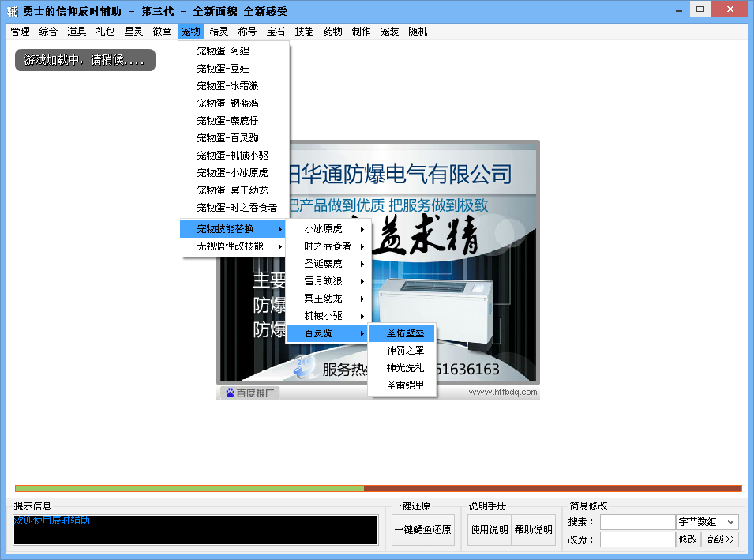Select 圣佑壁垒 skill
The height and width of the screenshot is (560, 754).
(x=402, y=333)
